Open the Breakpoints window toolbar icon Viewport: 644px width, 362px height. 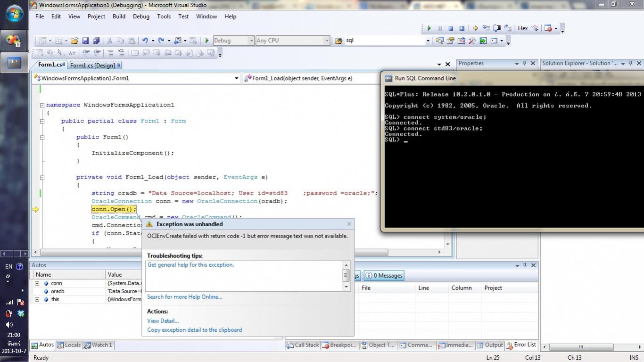tap(548, 28)
